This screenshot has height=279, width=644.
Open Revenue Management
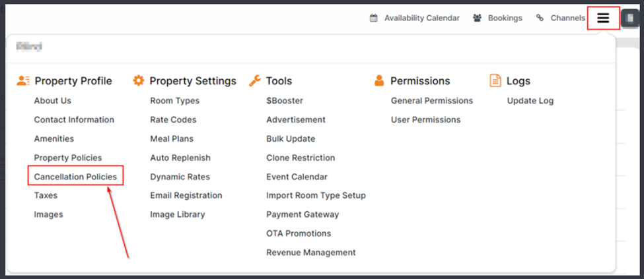pyautogui.click(x=311, y=253)
